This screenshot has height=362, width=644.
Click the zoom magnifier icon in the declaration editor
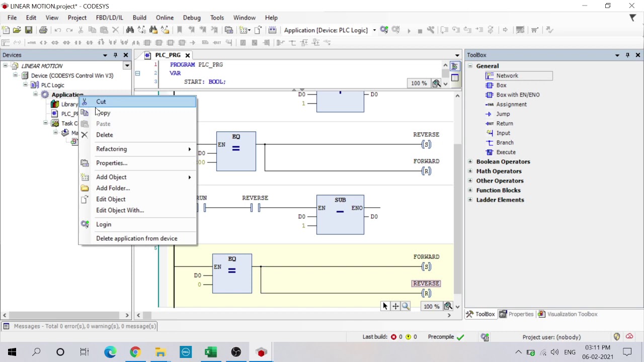click(436, 83)
